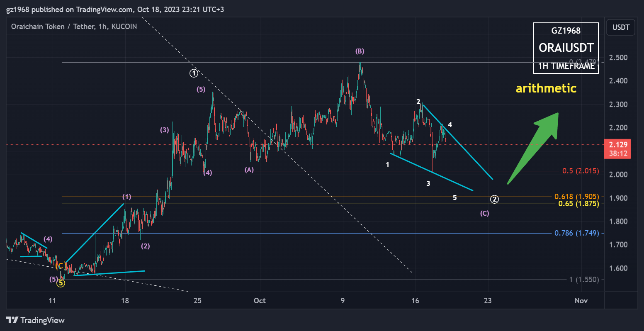The height and width of the screenshot is (331, 644).
Task: Click the 2.300 price axis label
Action: click(x=618, y=104)
